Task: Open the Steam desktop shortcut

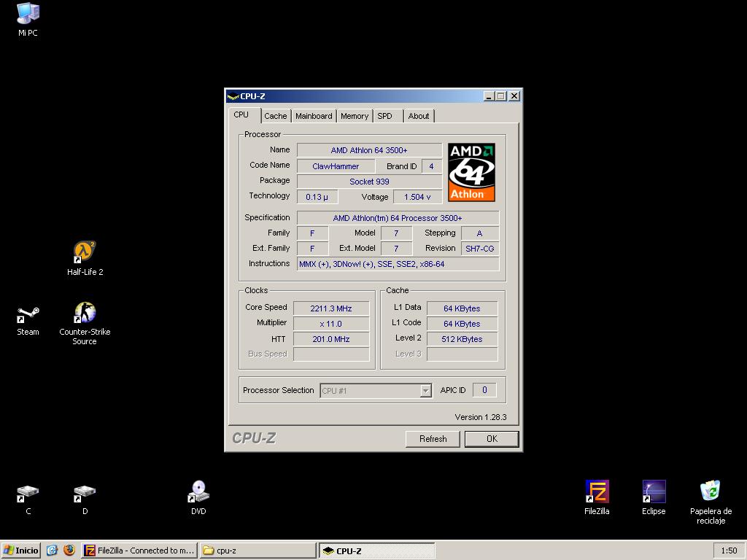Action: tap(28, 321)
